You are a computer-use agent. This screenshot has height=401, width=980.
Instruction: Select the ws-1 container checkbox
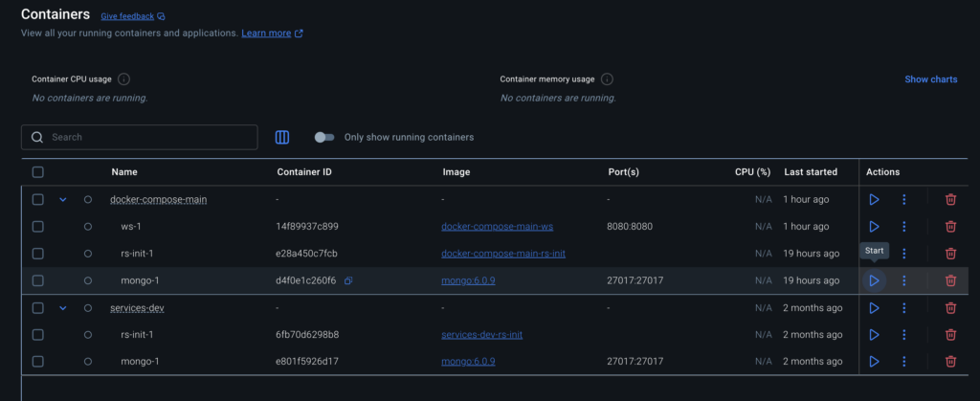[37, 227]
